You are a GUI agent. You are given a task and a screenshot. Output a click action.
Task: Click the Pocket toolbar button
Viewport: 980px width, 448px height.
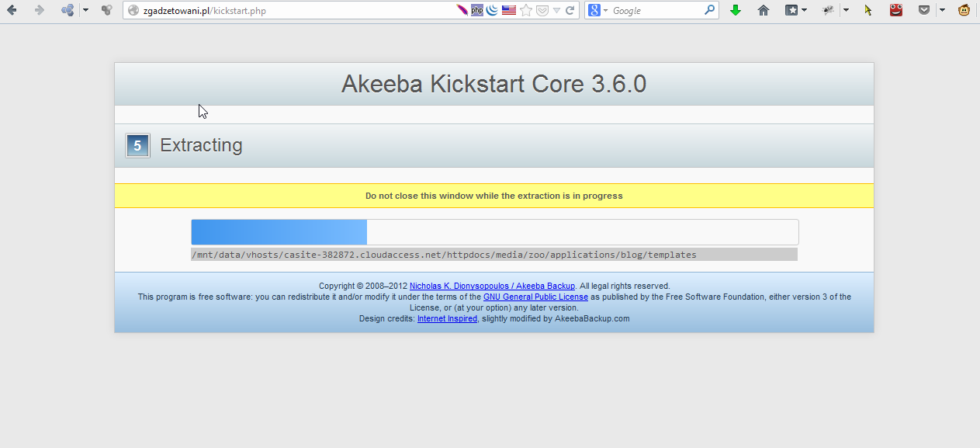(x=924, y=10)
